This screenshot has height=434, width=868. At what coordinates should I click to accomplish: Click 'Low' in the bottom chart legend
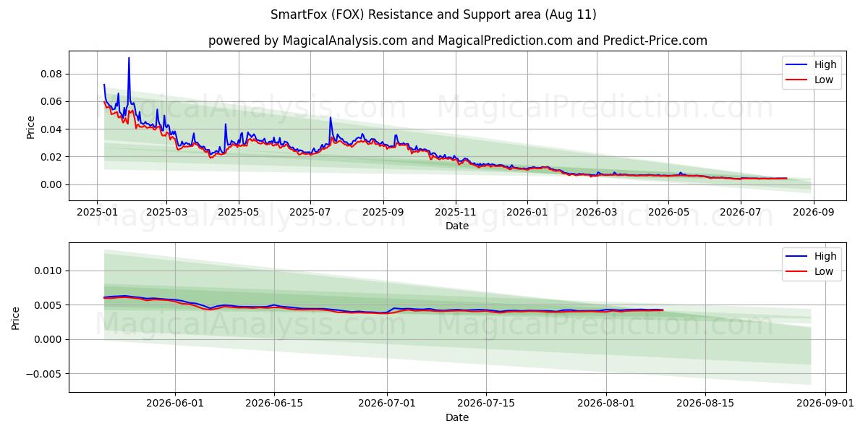824,271
